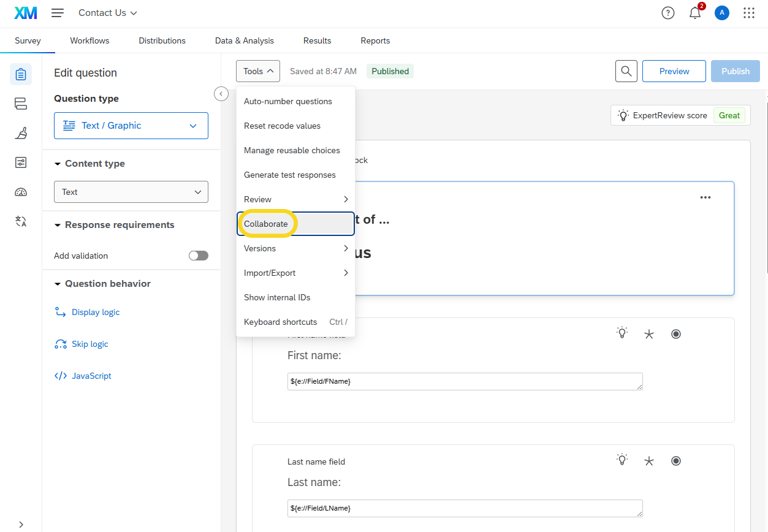The height and width of the screenshot is (532, 768).
Task: Open the Survey options sidebar icon
Action: point(21,162)
